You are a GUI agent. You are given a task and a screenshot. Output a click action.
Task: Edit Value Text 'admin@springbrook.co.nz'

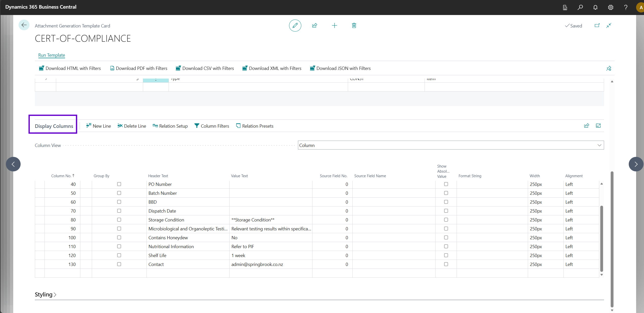(x=271, y=264)
